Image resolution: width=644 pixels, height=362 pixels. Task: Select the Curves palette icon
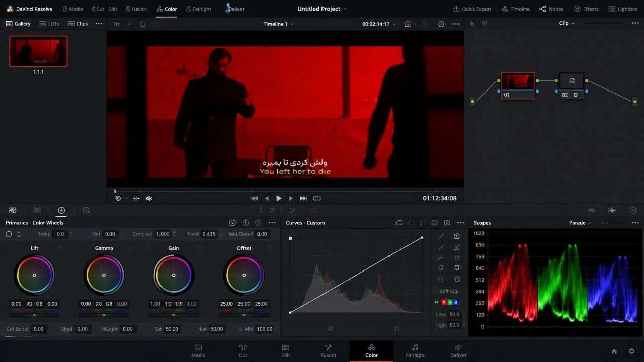(292, 210)
